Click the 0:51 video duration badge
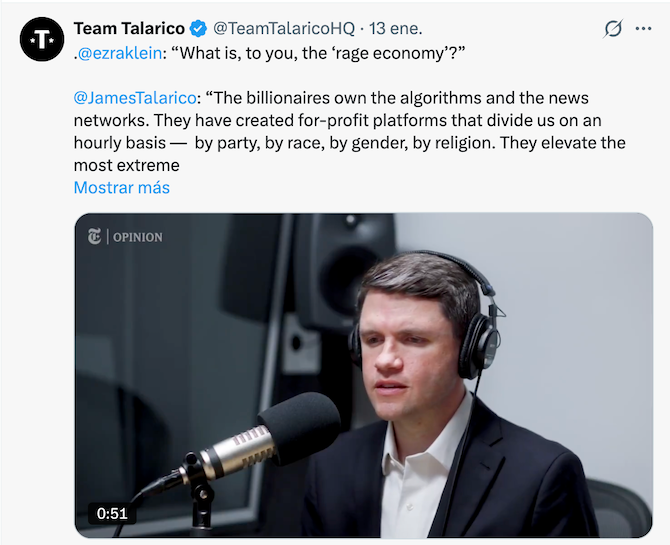670x545 pixels. pyautogui.click(x=112, y=513)
